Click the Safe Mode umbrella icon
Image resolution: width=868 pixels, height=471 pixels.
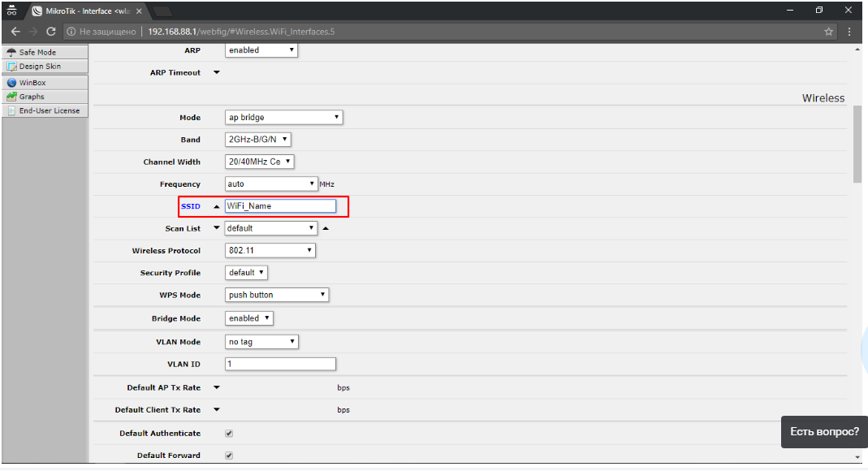[11, 52]
